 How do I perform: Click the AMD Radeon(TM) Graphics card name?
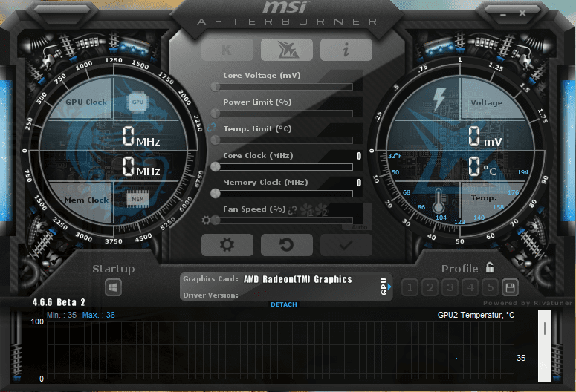[x=297, y=279]
